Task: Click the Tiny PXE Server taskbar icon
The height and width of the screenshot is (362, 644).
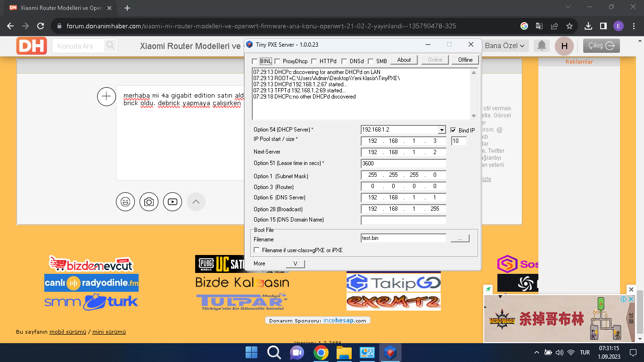Action: 390,353
